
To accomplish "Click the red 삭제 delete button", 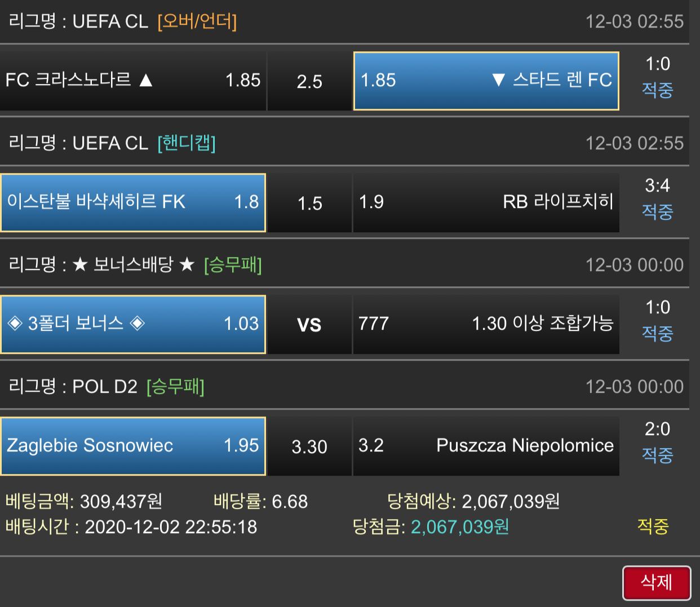I will 657,583.
